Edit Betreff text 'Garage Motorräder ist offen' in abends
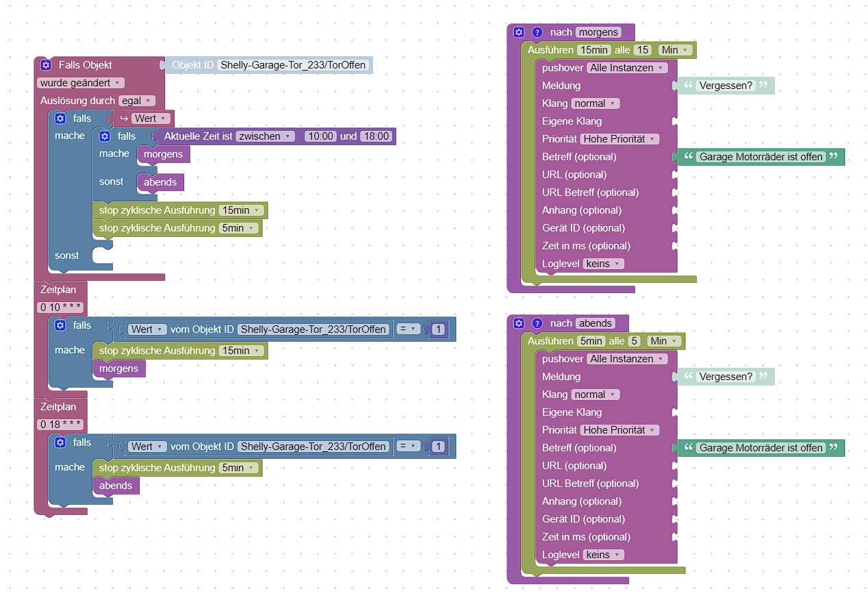The height and width of the screenshot is (602, 868). 761,448
